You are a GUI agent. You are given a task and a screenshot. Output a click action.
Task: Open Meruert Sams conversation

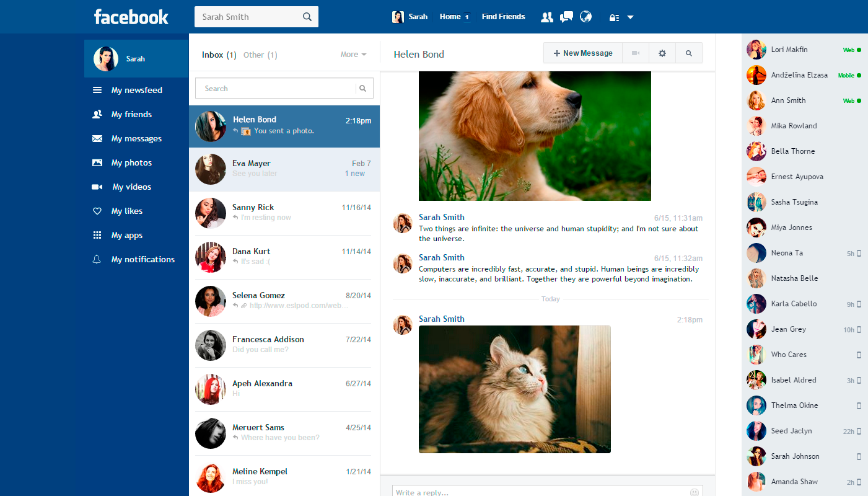tap(284, 433)
